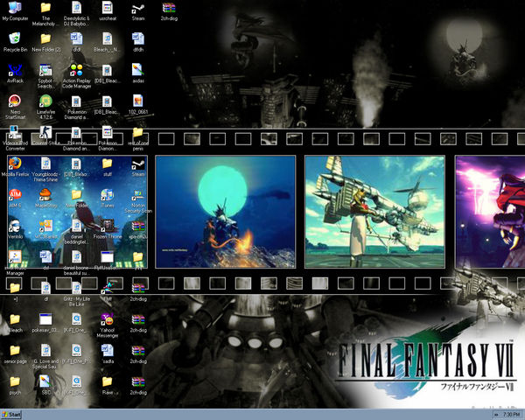Open the SBD image file
This screenshot has width=525, height=420.
45,384
